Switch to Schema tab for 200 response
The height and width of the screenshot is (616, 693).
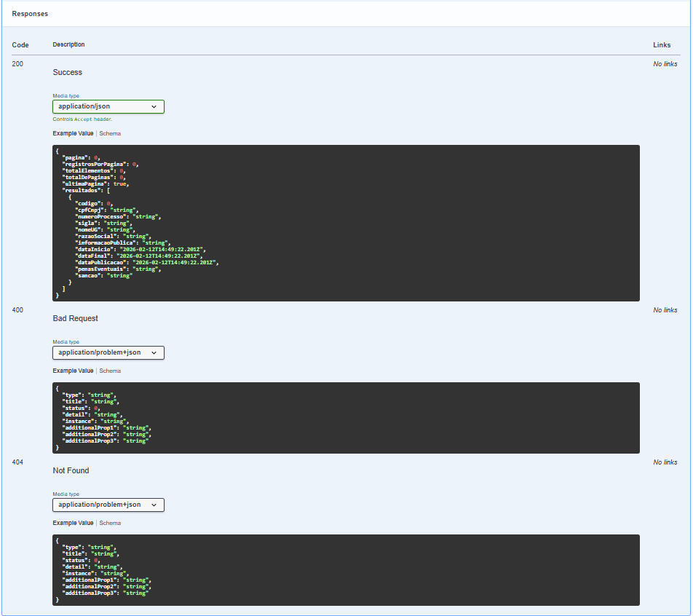pyautogui.click(x=110, y=133)
